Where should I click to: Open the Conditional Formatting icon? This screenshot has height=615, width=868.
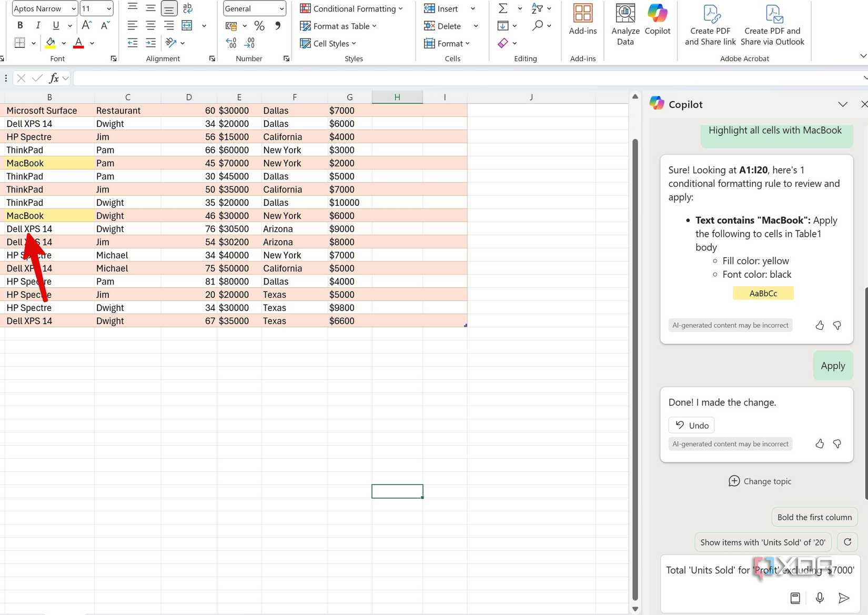coord(305,8)
